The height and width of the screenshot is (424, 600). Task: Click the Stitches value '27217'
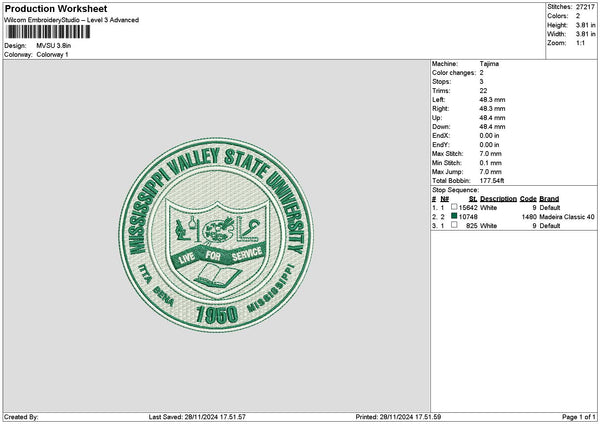tap(585, 7)
